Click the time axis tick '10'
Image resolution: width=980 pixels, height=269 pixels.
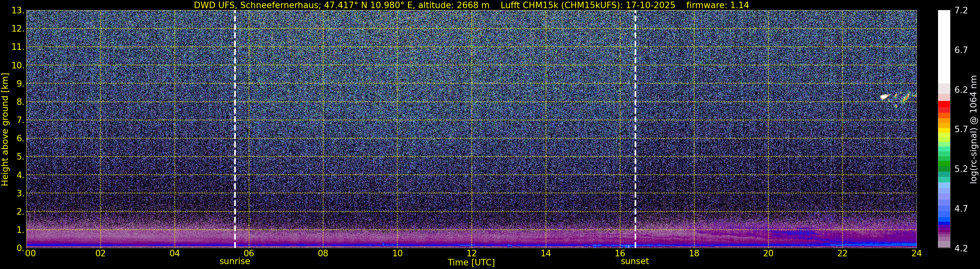tap(397, 253)
